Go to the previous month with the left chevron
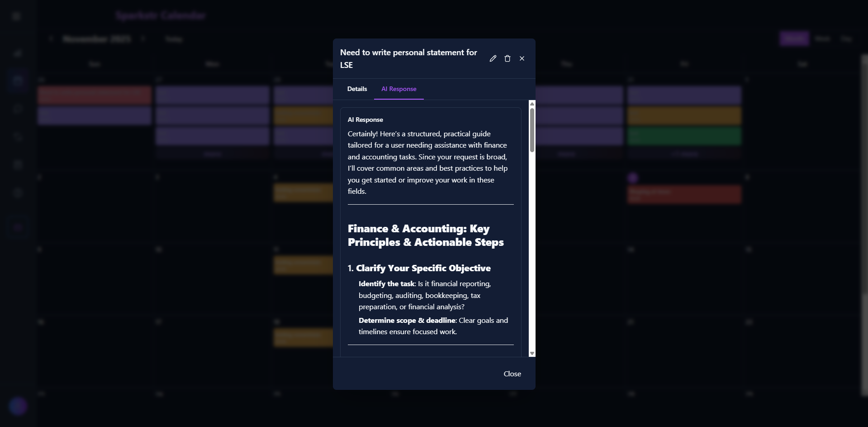868x427 pixels. tap(51, 39)
